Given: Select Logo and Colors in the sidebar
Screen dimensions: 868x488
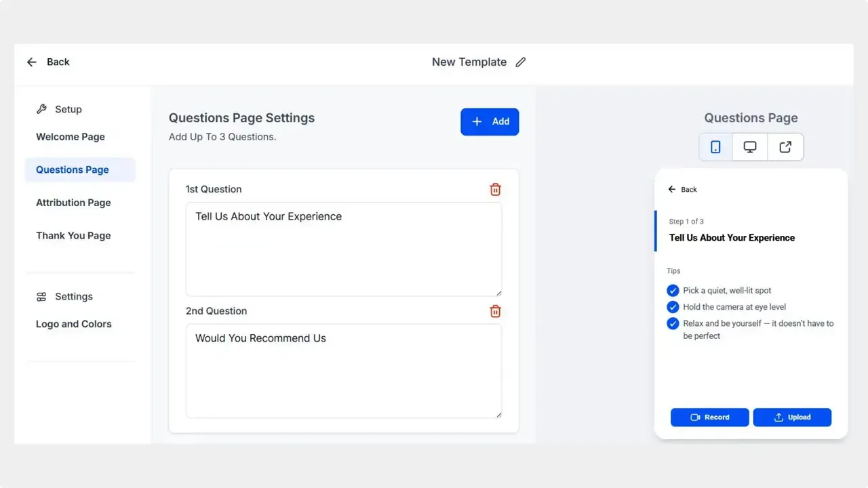Looking at the screenshot, I should (73, 324).
